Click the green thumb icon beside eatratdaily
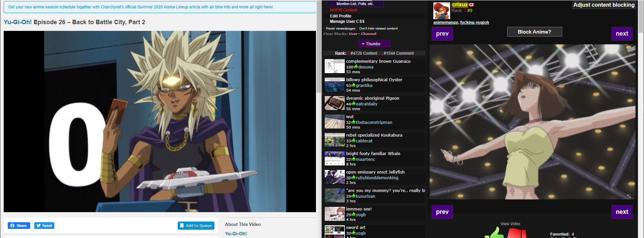The image size is (644, 238). pyautogui.click(x=353, y=103)
